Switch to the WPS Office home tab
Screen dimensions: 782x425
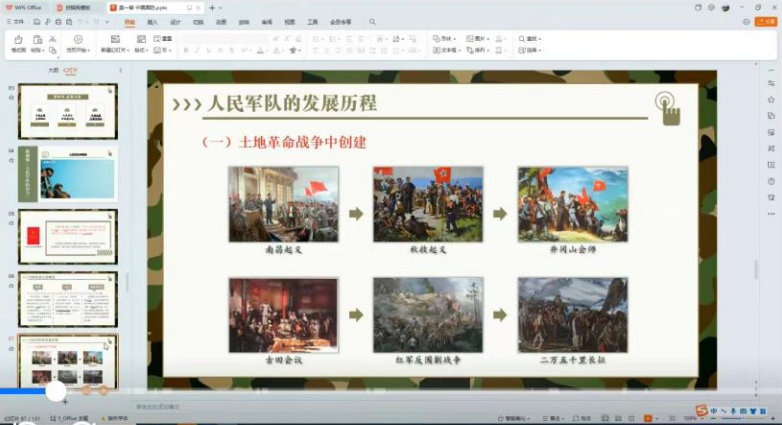23,7
